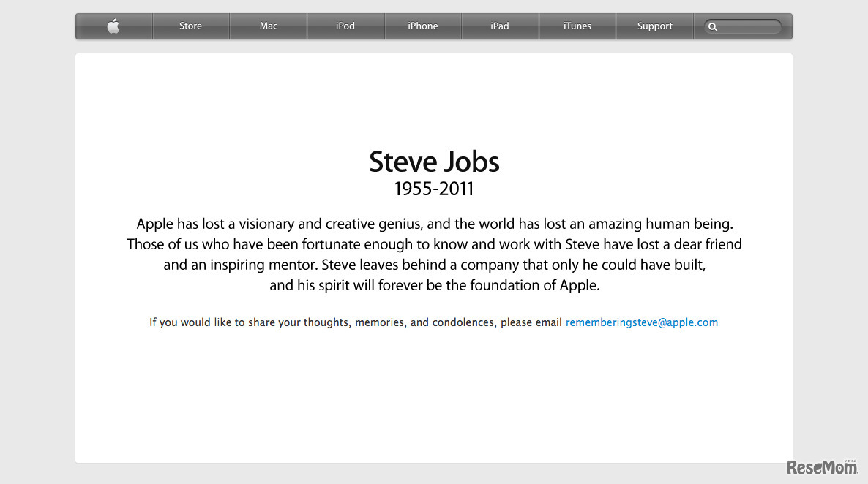Click the rememberingsteve@apple.com email link

point(642,322)
